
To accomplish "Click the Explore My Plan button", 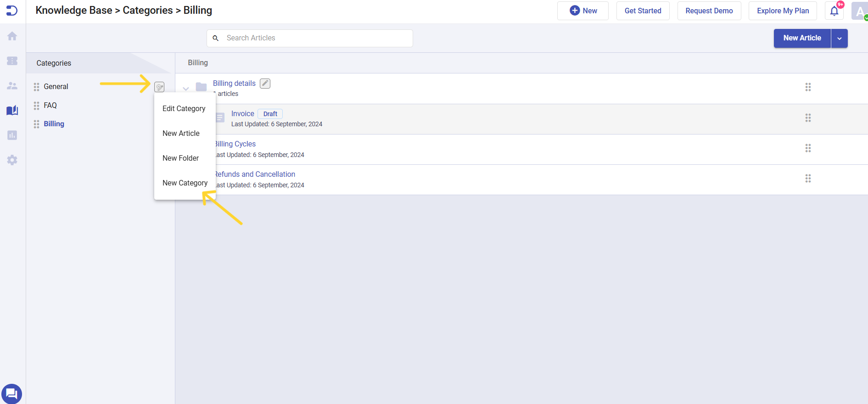I will 783,11.
